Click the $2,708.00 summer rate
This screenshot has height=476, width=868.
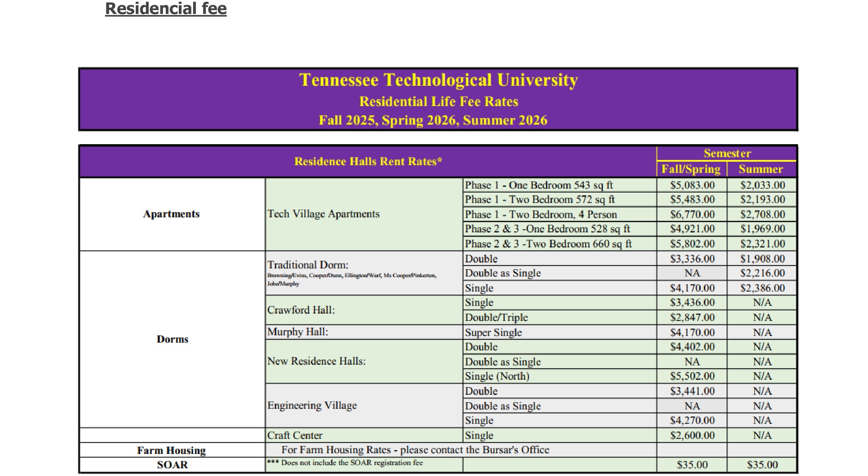762,214
